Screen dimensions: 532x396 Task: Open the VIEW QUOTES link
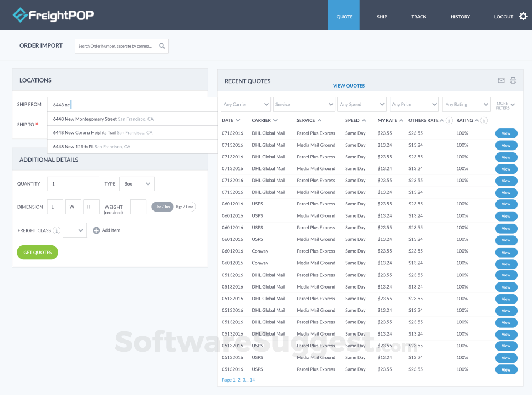349,85
